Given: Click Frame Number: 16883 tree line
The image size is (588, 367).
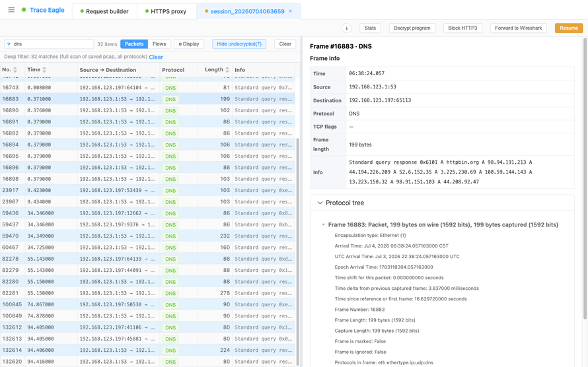Looking at the screenshot, I should (x=359, y=310).
